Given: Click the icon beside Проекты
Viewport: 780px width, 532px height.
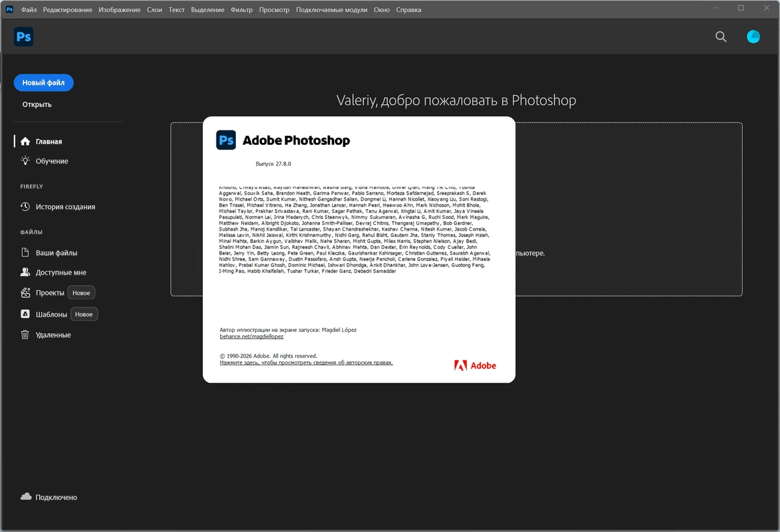Looking at the screenshot, I should (x=25, y=292).
